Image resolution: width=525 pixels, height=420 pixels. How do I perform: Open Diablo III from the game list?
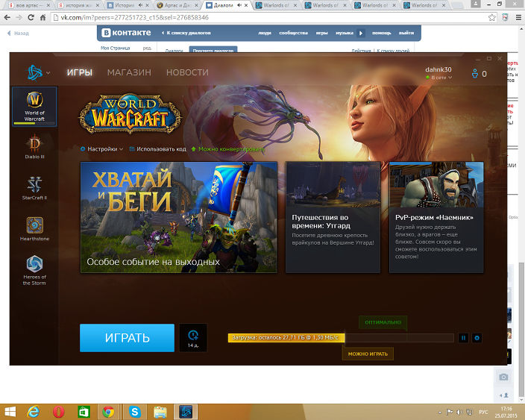[34, 146]
